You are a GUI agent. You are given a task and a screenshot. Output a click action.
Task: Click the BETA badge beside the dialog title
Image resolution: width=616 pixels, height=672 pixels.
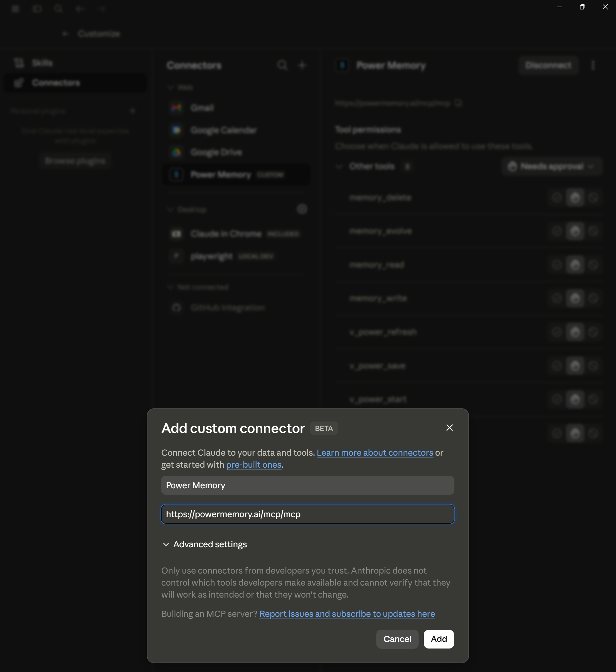click(x=324, y=428)
